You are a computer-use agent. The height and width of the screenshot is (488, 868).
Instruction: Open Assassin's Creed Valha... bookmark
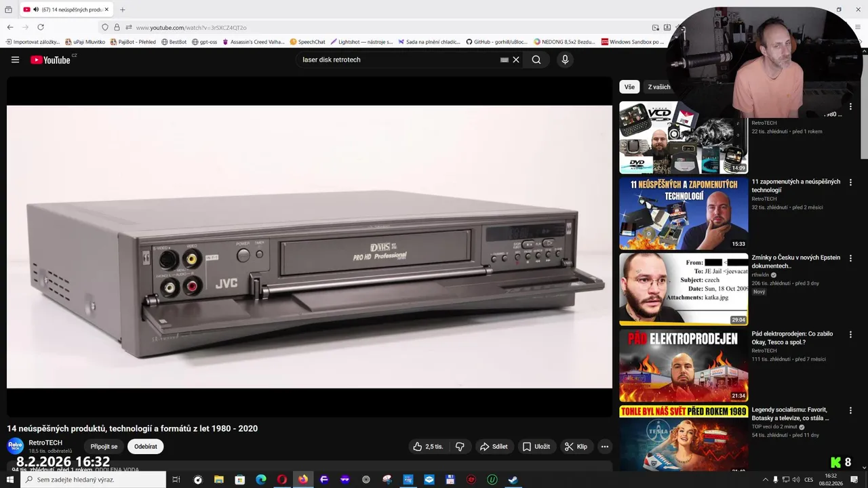[x=254, y=42]
